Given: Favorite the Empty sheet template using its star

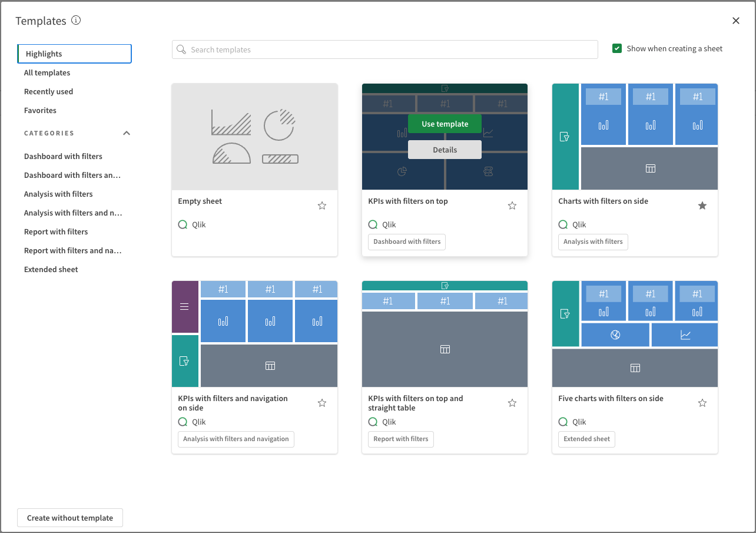Looking at the screenshot, I should pos(322,206).
